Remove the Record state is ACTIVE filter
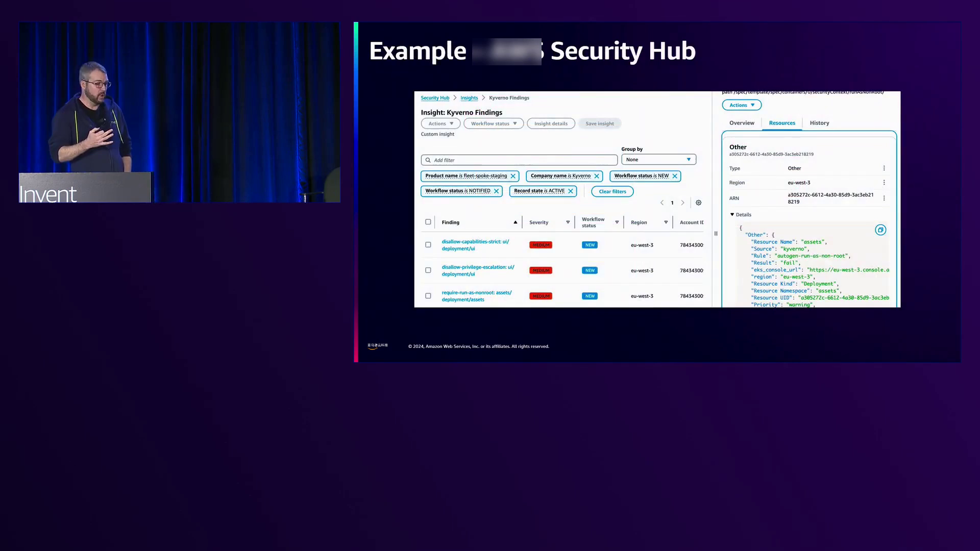Screen dimensions: 980x551 coord(571,191)
